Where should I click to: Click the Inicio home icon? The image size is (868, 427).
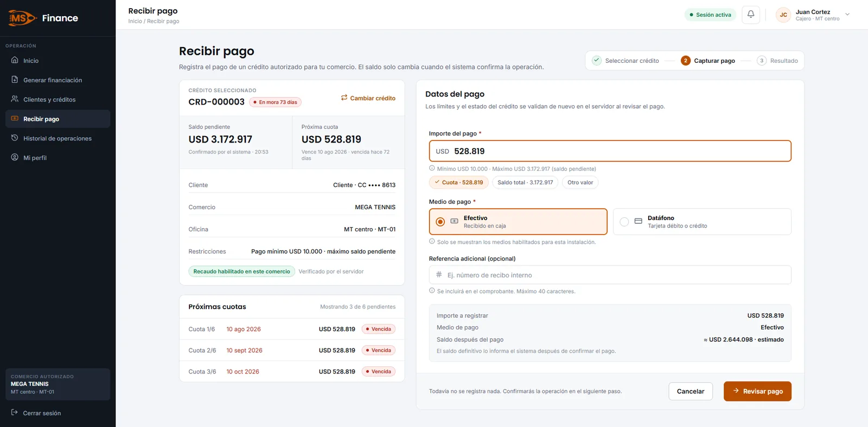pos(15,60)
